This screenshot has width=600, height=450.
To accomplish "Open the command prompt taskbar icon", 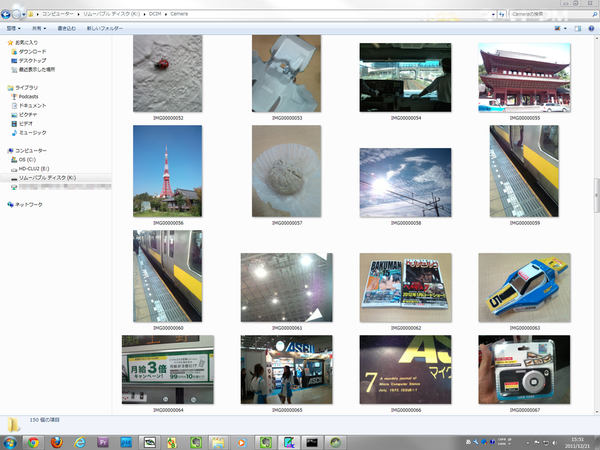I will (312, 442).
